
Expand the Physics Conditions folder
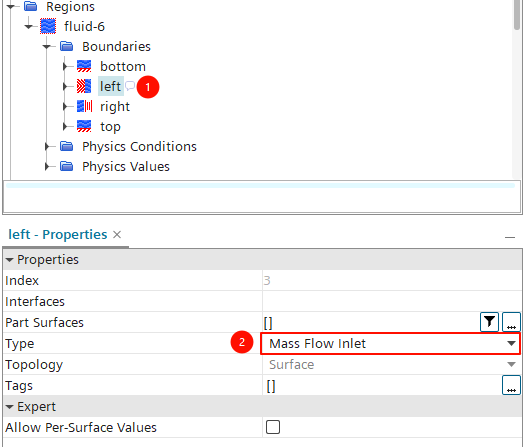click(x=47, y=146)
